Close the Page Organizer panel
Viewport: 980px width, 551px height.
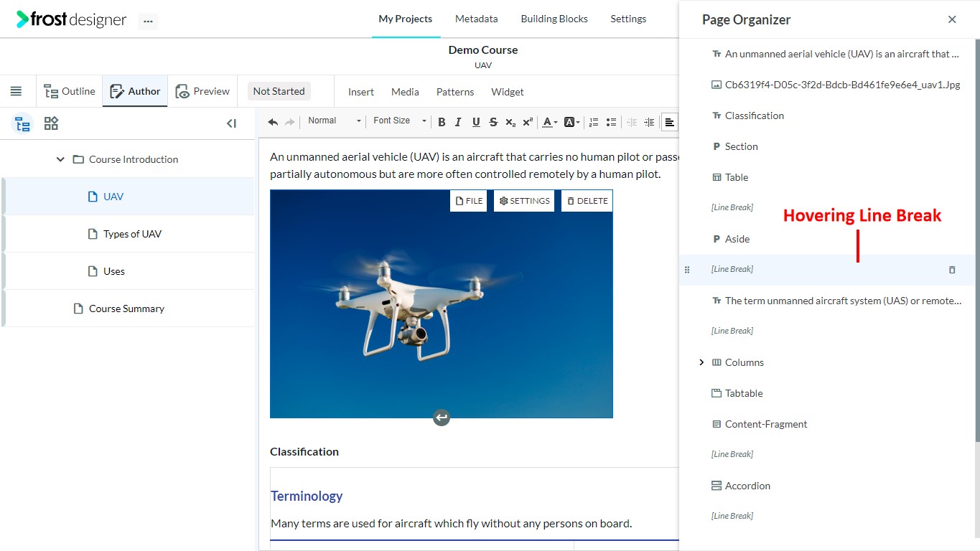952,19
